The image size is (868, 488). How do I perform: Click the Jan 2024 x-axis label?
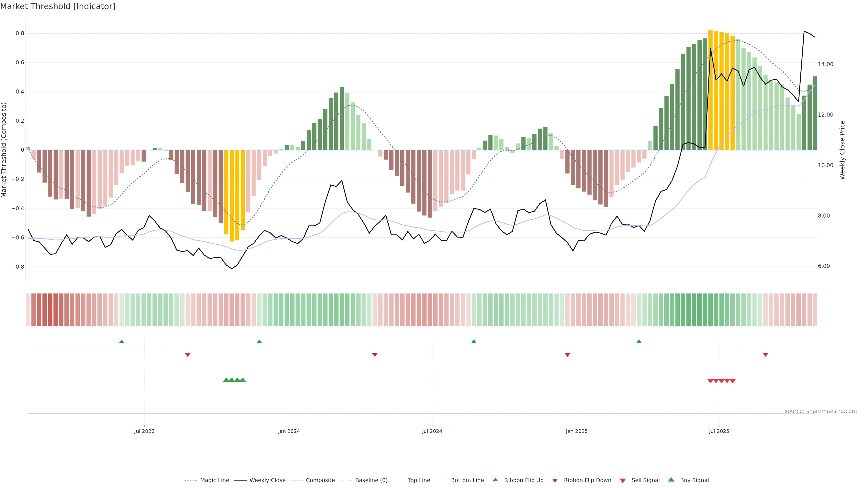(x=289, y=431)
